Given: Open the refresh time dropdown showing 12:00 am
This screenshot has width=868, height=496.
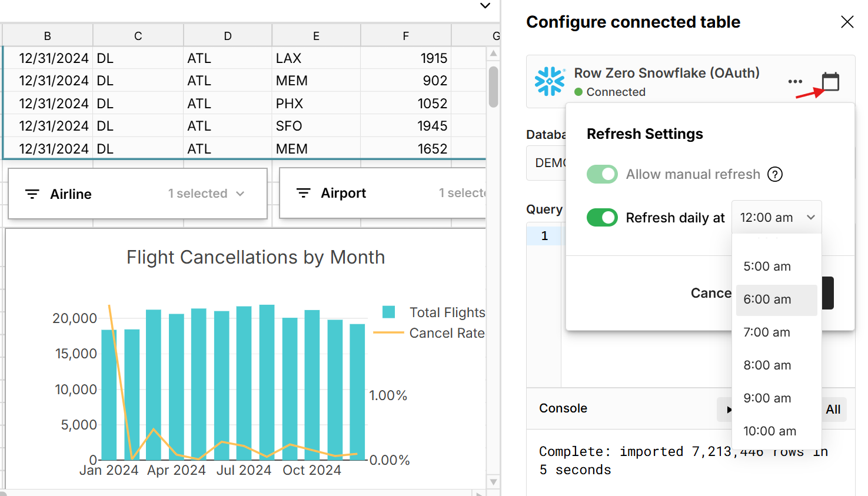Looking at the screenshot, I should (x=776, y=217).
